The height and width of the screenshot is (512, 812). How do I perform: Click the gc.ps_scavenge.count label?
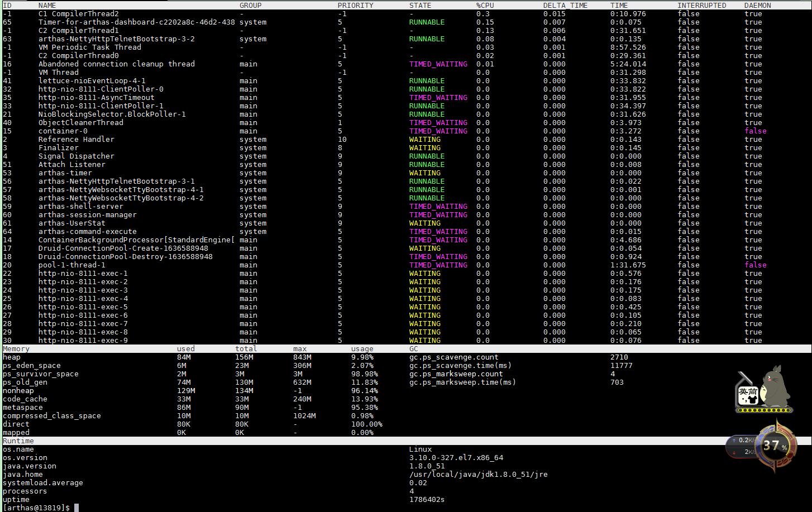pos(454,357)
